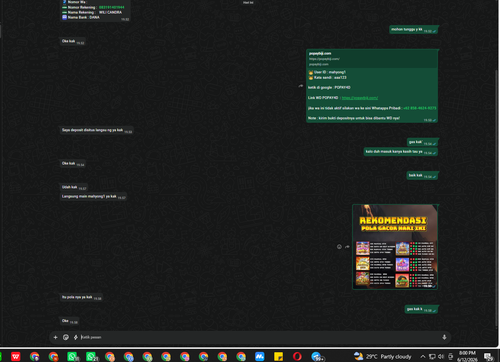Open Chrome icon right of WPS icon
The height and width of the screenshot is (362, 500).
(34, 356)
